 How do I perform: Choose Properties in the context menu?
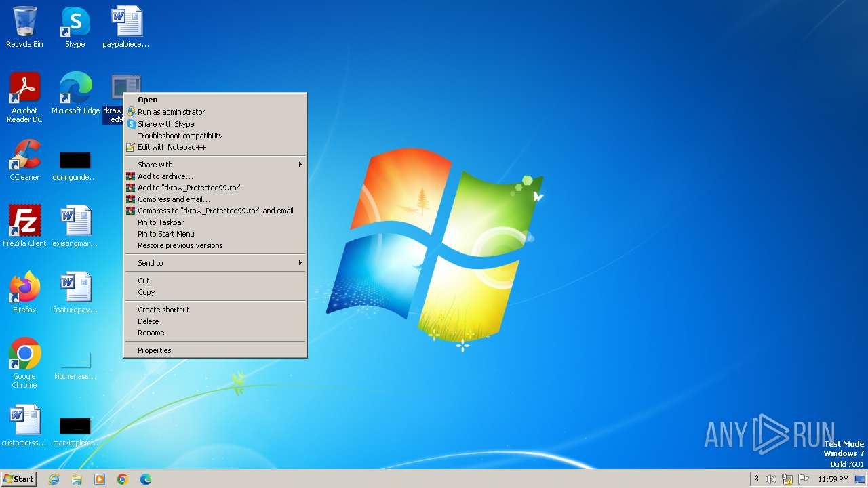click(215, 350)
